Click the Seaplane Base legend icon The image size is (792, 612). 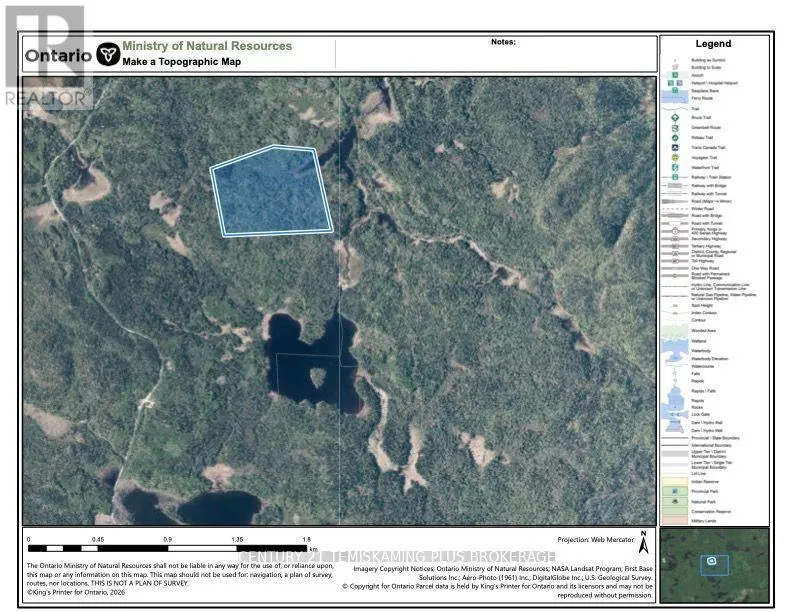coord(675,90)
